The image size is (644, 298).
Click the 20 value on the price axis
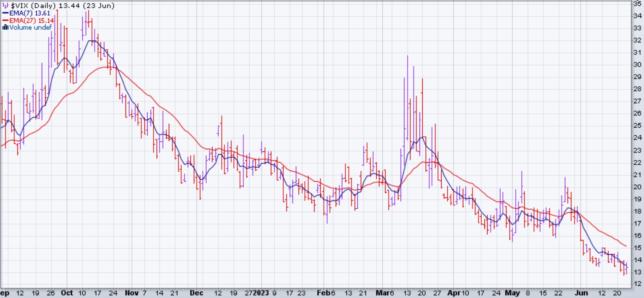pos(637,187)
